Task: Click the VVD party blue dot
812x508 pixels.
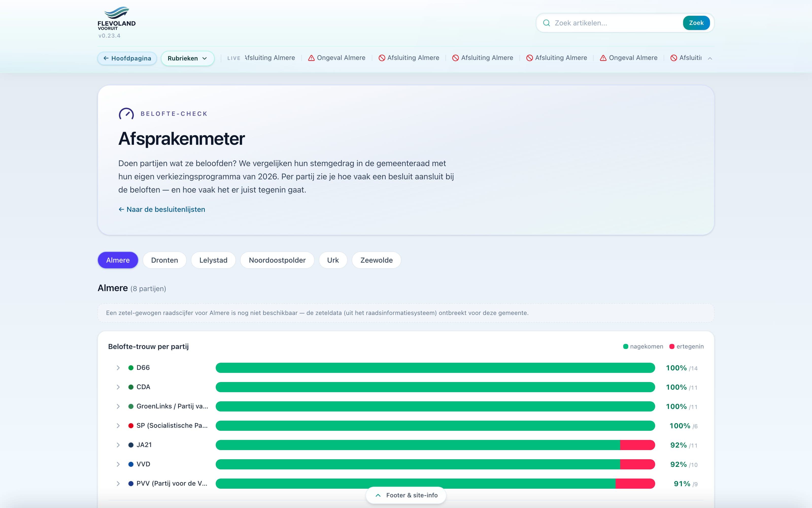Action: [x=131, y=464]
